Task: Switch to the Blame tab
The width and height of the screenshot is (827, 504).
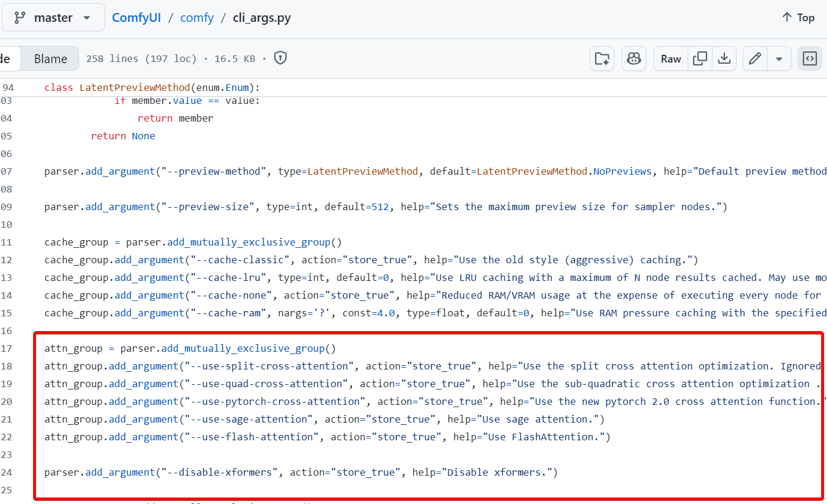Action: (50, 59)
